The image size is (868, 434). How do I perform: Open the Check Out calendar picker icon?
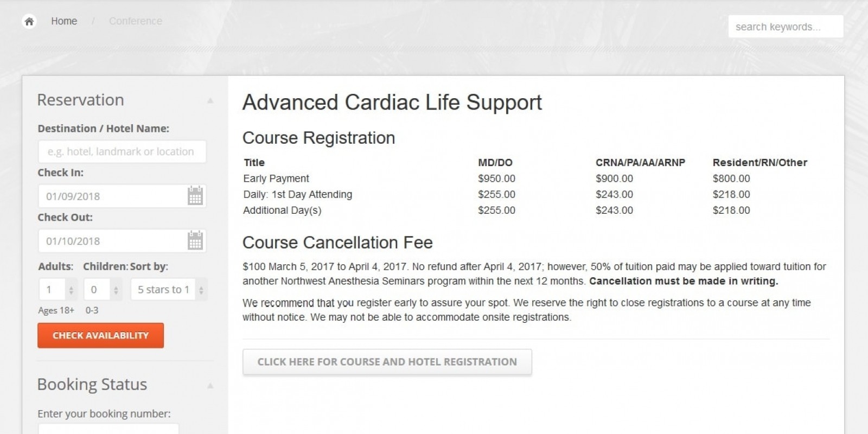point(195,240)
